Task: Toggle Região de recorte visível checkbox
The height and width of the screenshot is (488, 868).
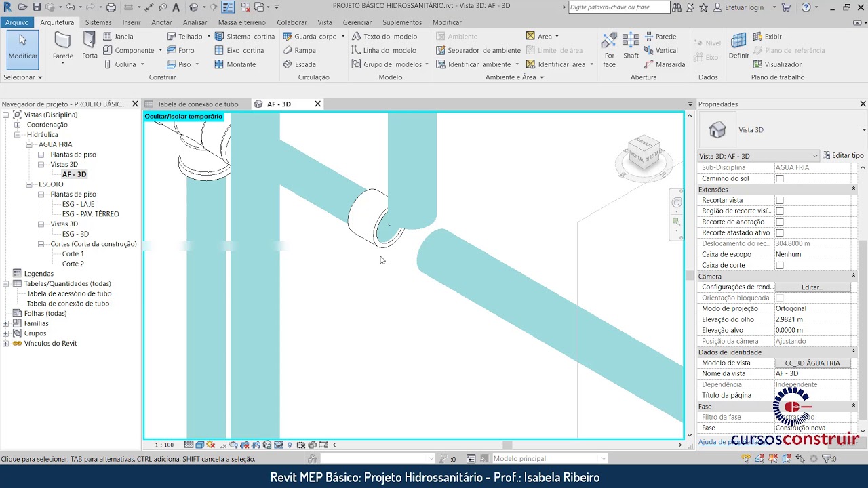Action: point(779,211)
